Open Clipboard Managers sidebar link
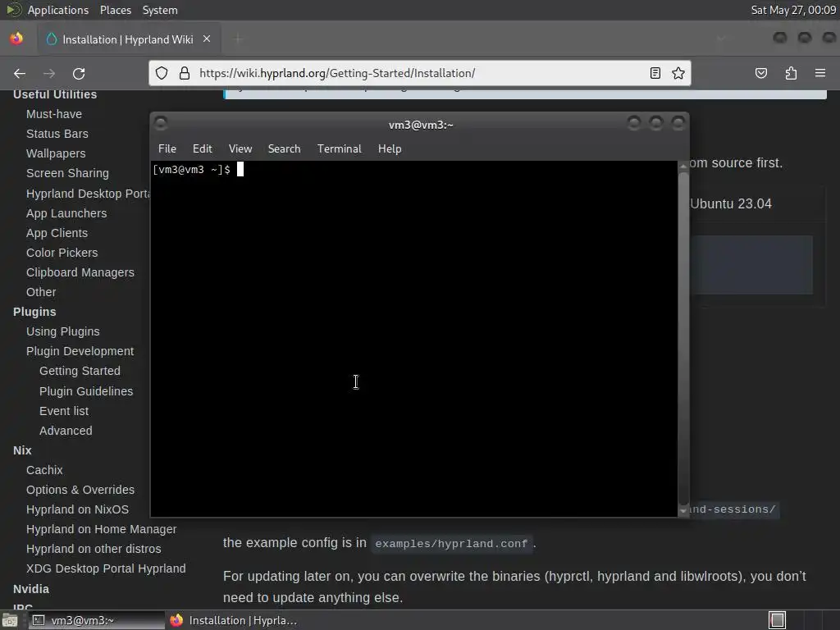Screen dimensions: 840x630 pos(80,272)
